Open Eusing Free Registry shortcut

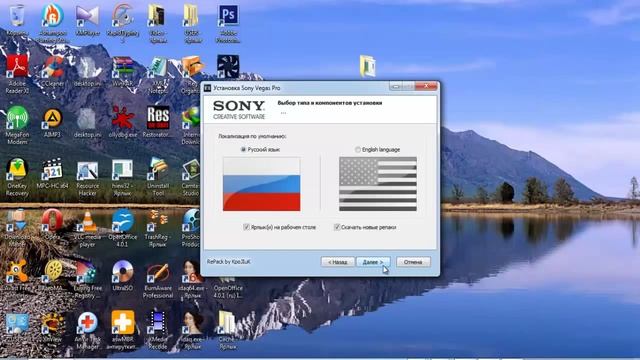[x=87, y=272]
